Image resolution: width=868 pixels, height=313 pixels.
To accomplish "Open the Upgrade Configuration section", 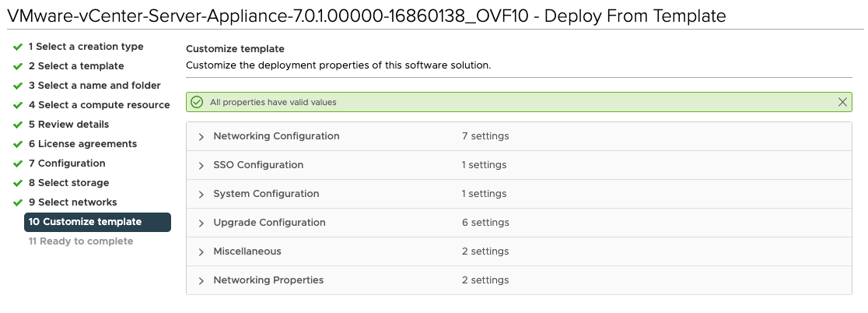I will 201,223.
